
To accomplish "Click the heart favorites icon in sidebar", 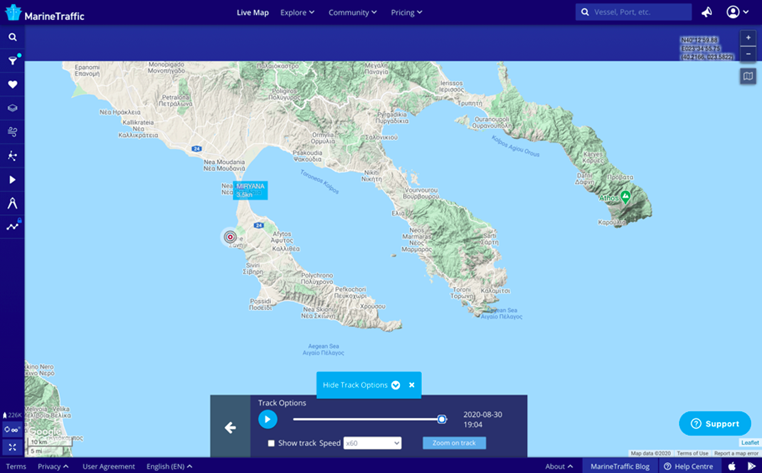I will 12,85.
